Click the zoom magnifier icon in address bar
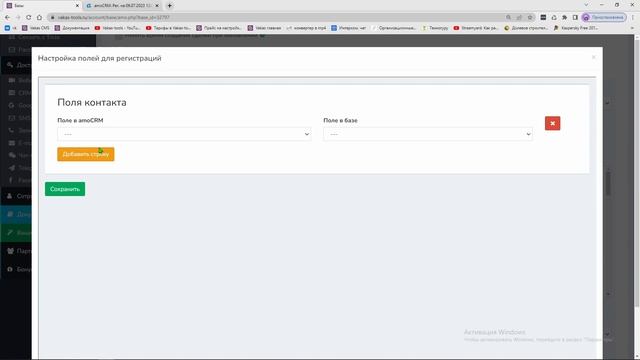640x360 pixels. coord(509,17)
